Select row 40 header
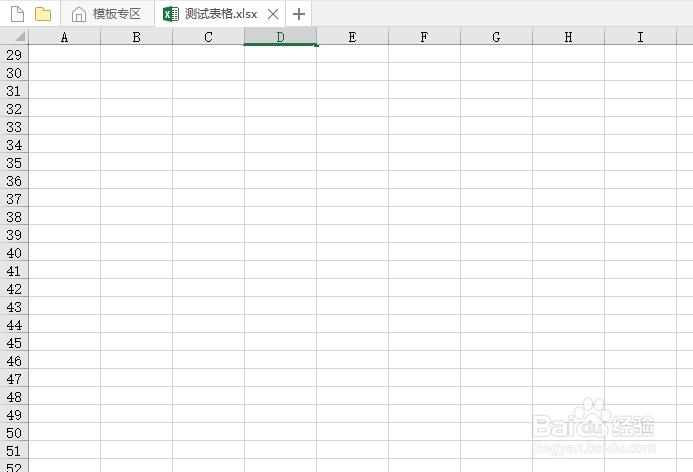Image resolution: width=693 pixels, height=472 pixels. (x=14, y=253)
